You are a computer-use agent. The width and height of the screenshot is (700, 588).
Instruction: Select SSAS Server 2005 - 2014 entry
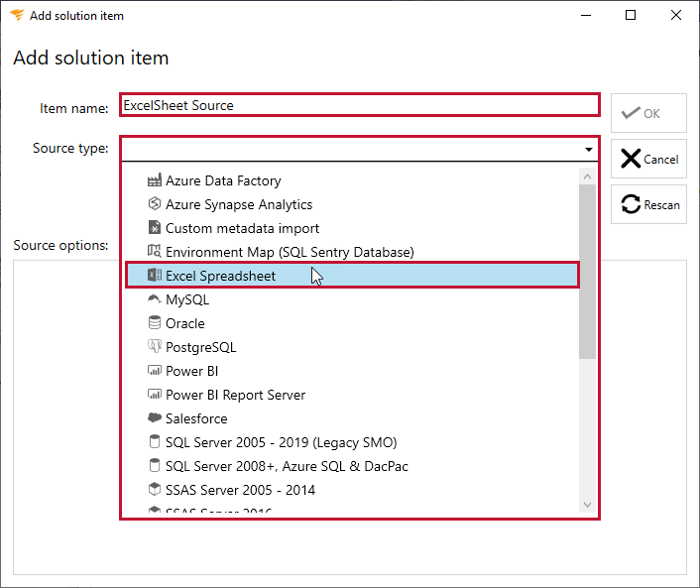[x=352, y=490]
